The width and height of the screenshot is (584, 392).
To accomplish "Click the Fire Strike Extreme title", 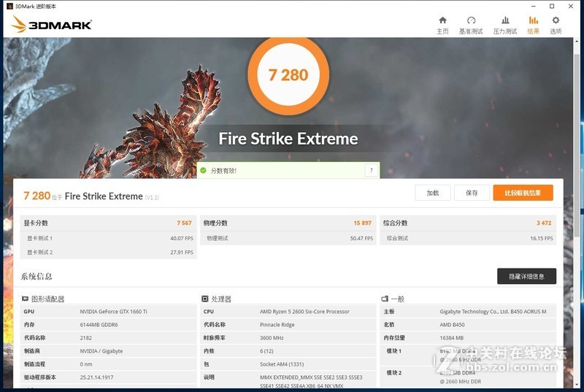I will (x=288, y=139).
